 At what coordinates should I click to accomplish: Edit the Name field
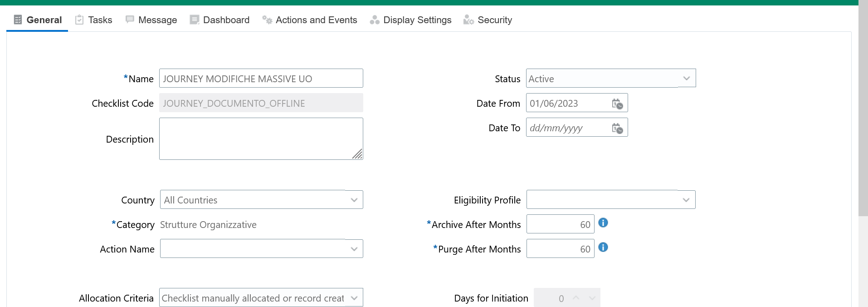click(x=261, y=78)
